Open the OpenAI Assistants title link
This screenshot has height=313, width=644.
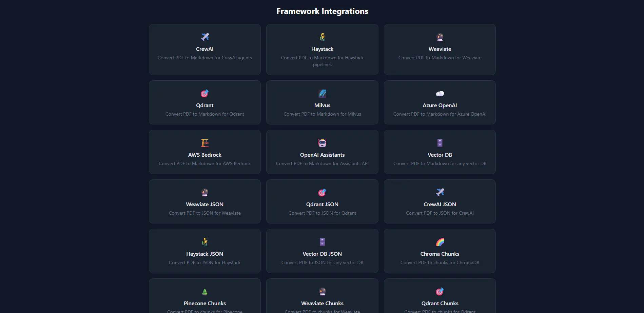click(x=322, y=155)
